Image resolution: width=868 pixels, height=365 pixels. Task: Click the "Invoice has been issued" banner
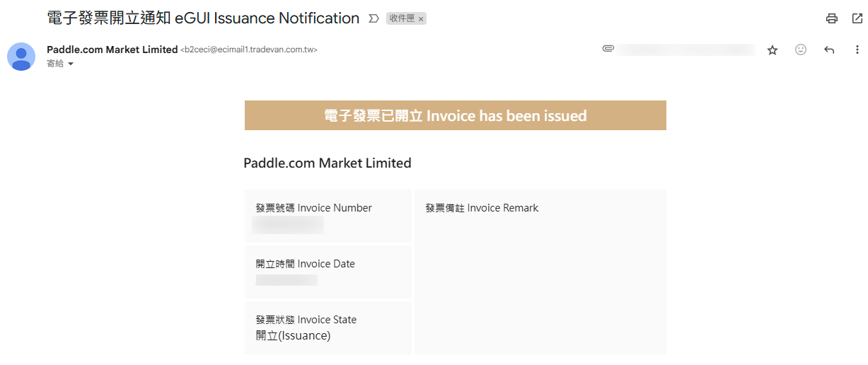click(x=455, y=115)
